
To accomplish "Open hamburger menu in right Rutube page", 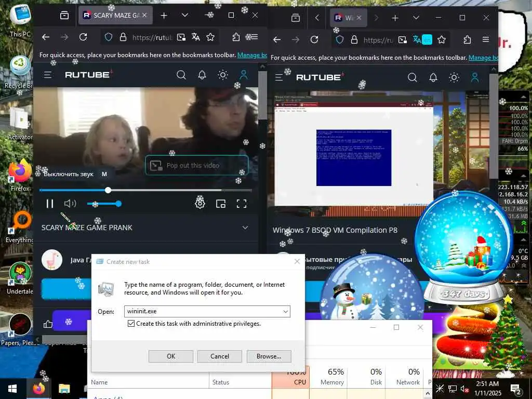I will (x=278, y=77).
